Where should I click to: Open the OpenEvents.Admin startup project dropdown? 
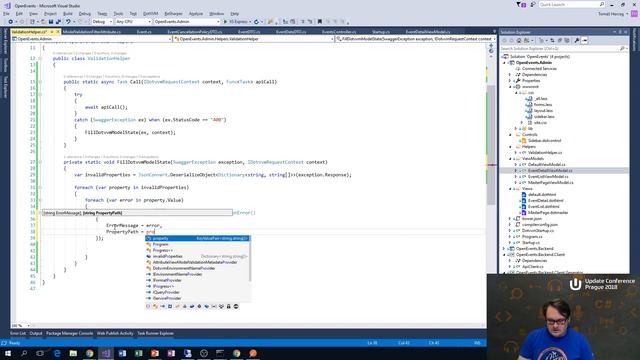[x=187, y=22]
